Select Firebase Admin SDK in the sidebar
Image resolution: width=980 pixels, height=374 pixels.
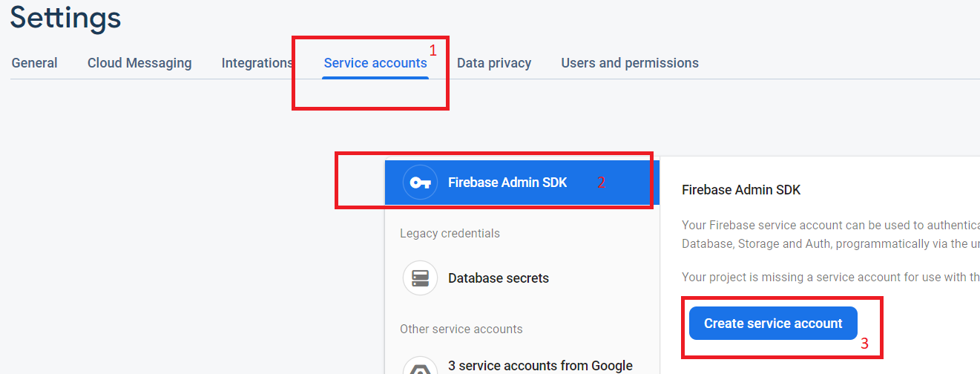click(x=522, y=183)
